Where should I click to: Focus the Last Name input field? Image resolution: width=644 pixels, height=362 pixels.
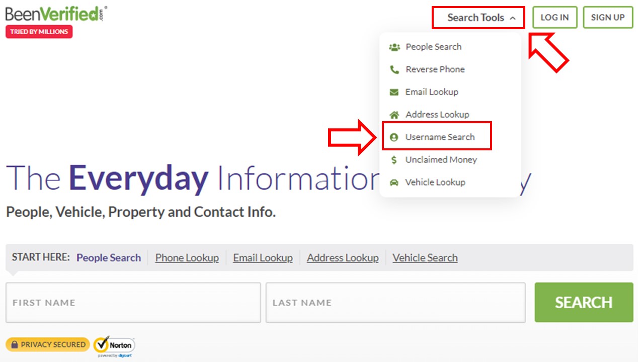click(395, 303)
